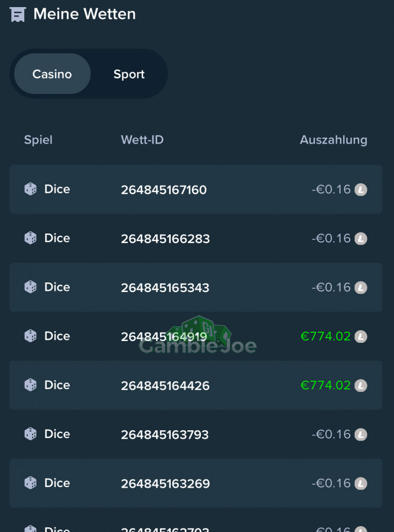394x532 pixels.
Task: Click dice icon for bet 264845164919
Action: pyautogui.click(x=31, y=336)
